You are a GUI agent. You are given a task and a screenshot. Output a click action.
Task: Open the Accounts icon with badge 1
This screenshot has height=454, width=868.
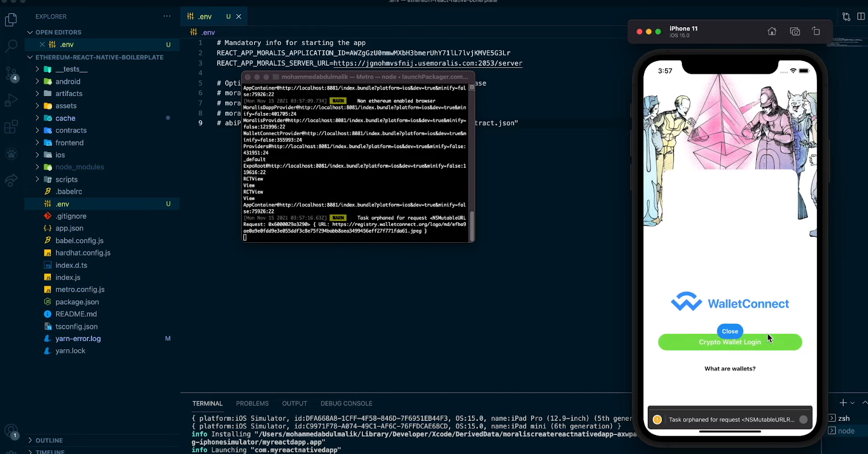11,432
